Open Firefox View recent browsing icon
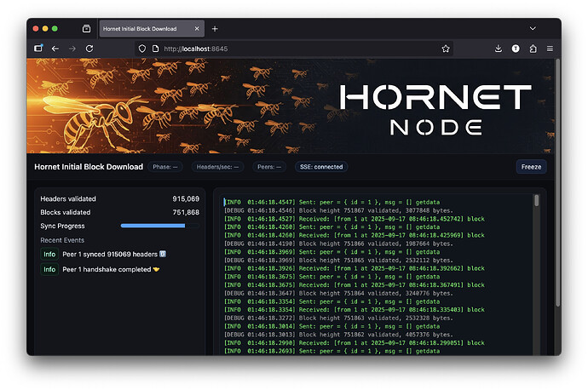 pos(86,29)
